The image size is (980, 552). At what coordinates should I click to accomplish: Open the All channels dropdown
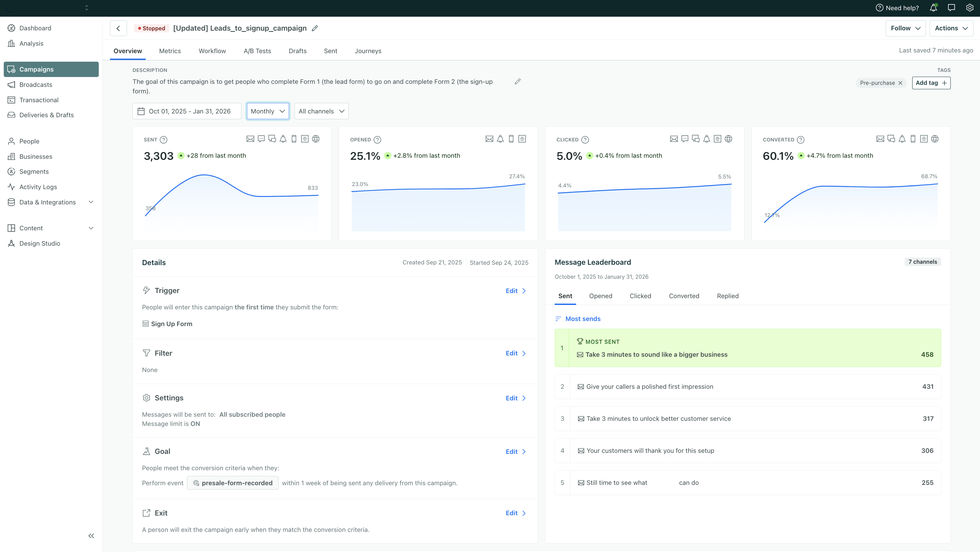click(321, 111)
